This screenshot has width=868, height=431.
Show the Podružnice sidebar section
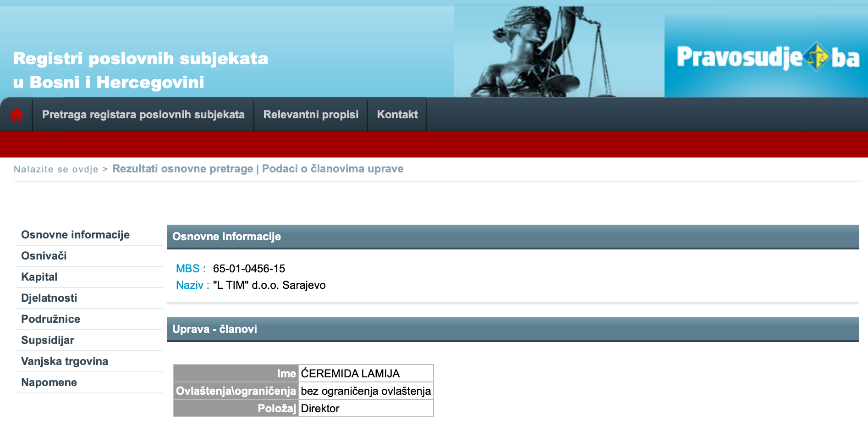[x=50, y=319]
